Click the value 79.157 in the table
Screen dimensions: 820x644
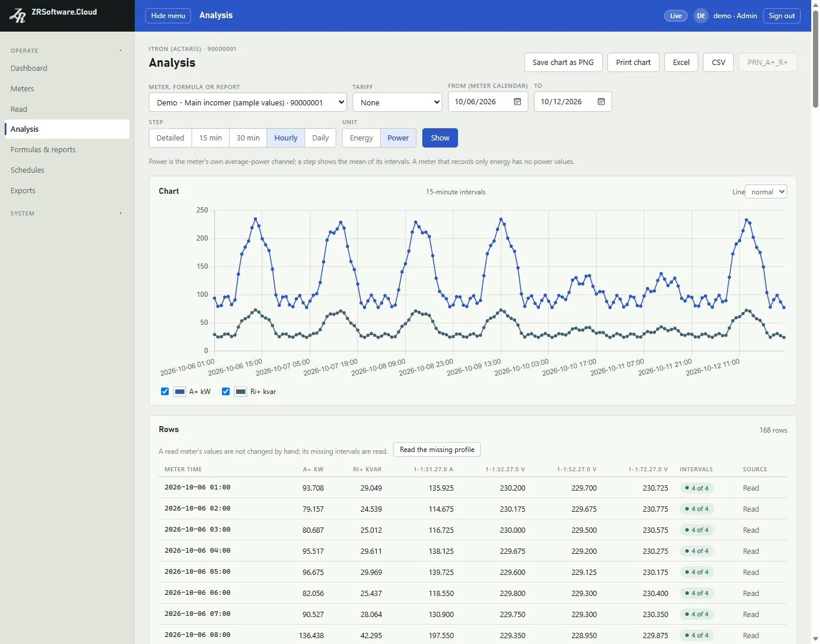(x=313, y=509)
